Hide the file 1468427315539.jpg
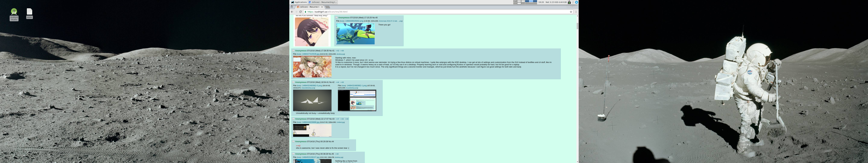Image resolution: width=868 pixels, height=163 pixels. [x=299, y=54]
